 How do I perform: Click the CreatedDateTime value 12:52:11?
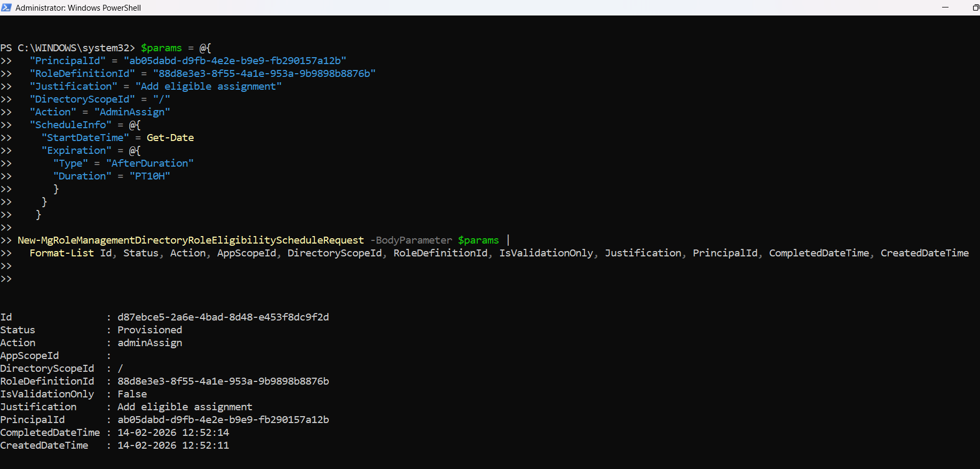pos(173,445)
